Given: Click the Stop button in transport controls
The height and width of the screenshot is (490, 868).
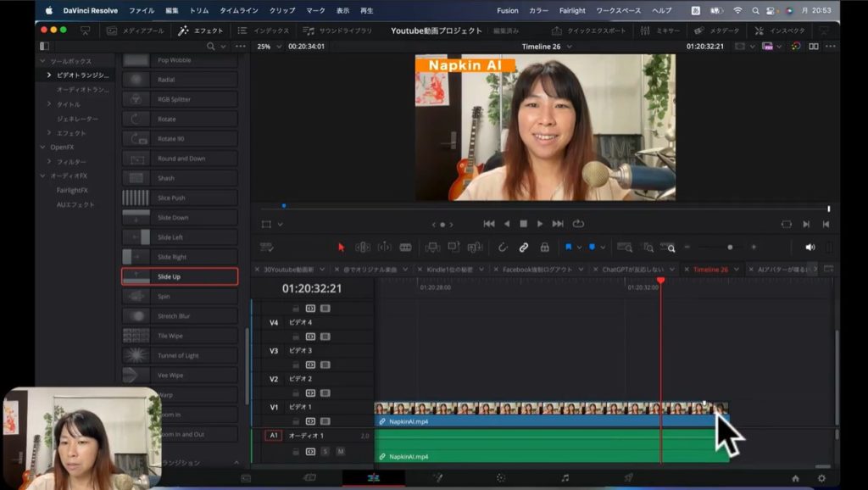Looking at the screenshot, I should click(x=523, y=224).
